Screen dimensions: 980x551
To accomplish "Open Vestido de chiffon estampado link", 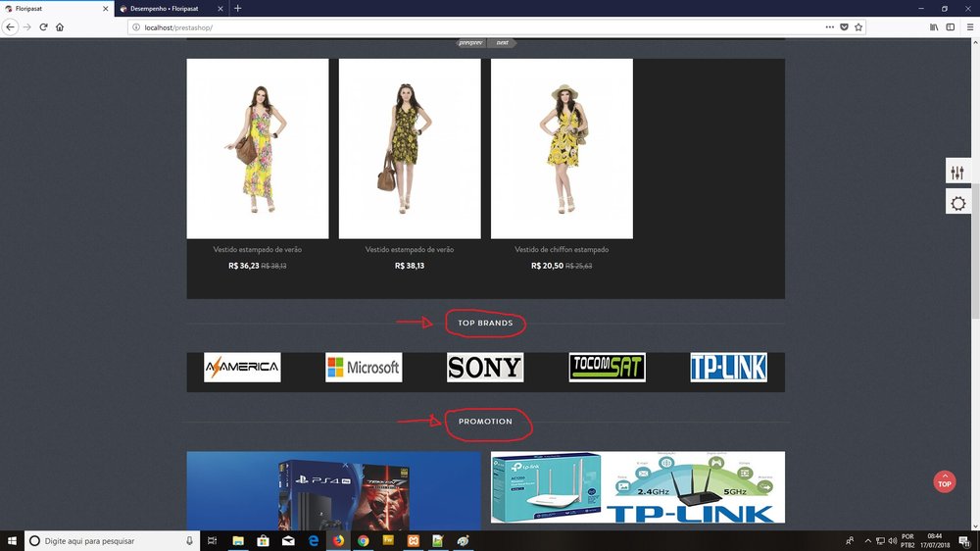I will point(562,250).
